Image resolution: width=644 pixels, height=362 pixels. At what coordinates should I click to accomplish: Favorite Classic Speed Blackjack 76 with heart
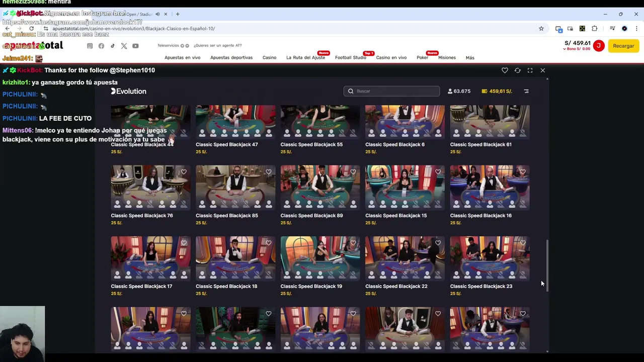[184, 172]
